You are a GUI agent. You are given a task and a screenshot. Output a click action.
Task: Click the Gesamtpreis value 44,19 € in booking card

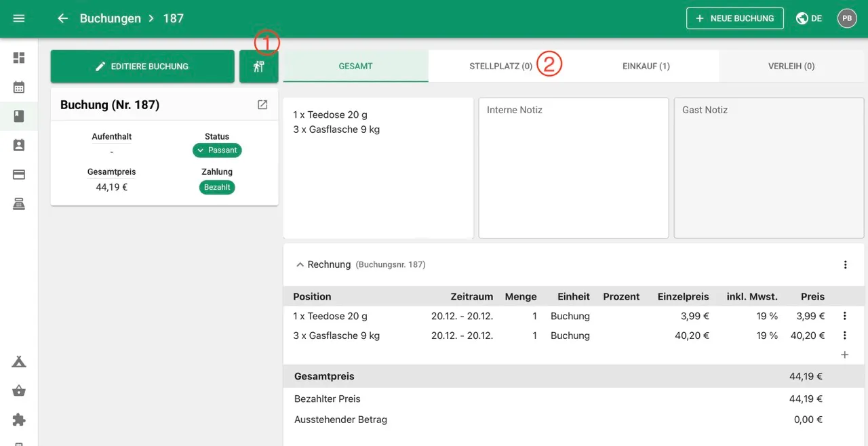[112, 187]
